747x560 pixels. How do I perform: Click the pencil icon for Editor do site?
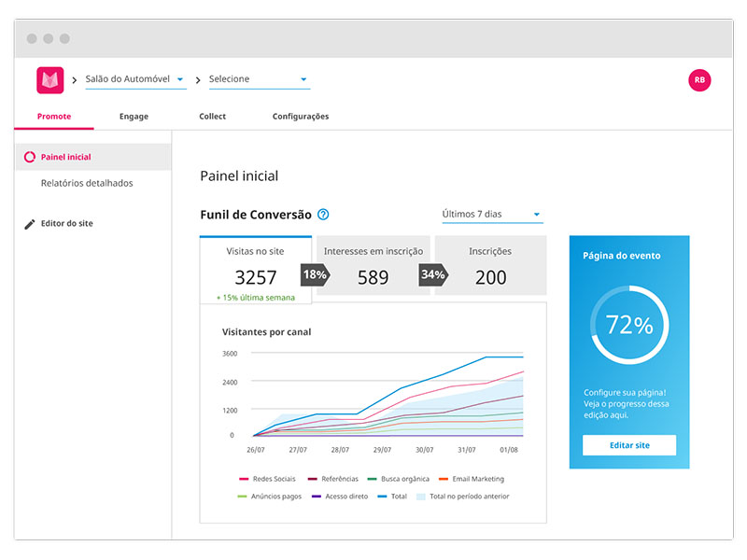(30, 224)
